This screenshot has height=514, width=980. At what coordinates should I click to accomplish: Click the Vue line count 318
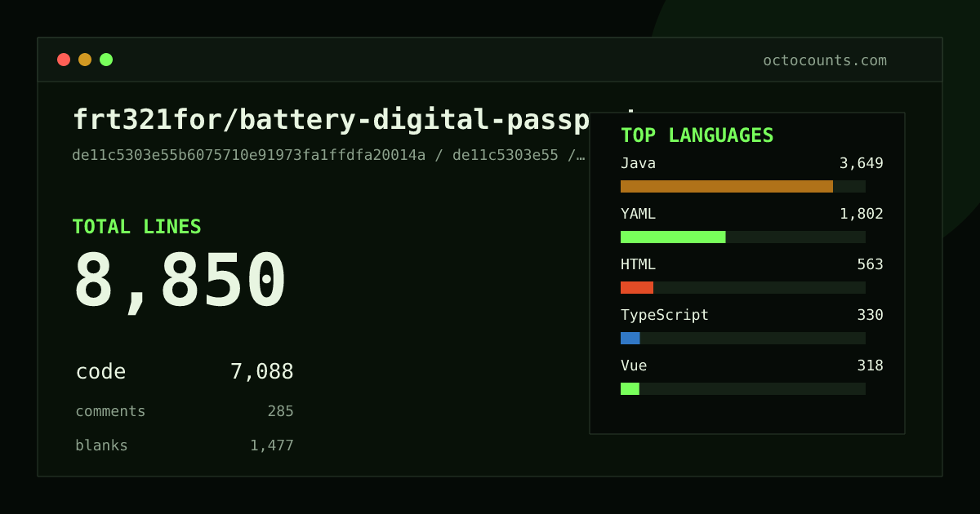coord(870,366)
